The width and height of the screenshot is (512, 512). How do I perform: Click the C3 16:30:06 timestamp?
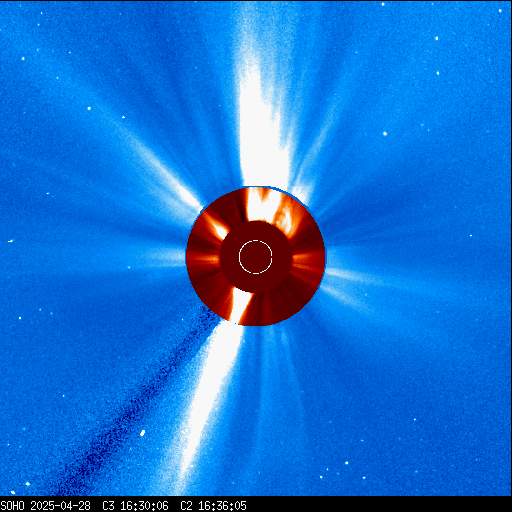click(135, 506)
